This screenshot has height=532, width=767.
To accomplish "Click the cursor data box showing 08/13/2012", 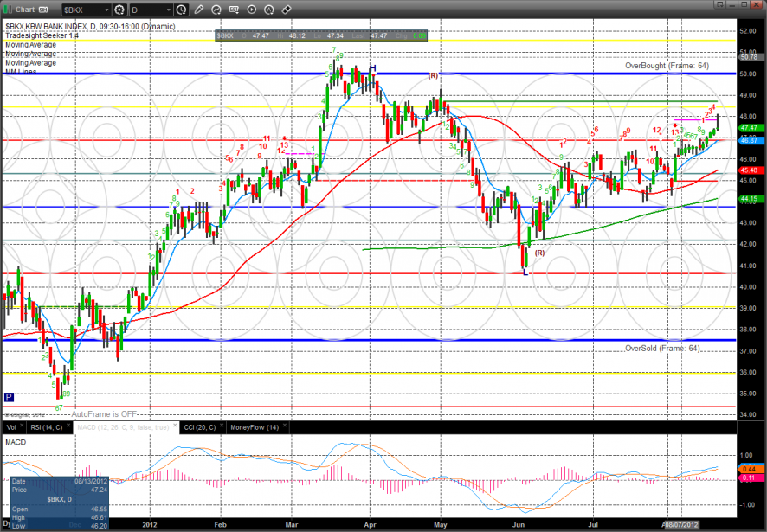I will pos(59,503).
